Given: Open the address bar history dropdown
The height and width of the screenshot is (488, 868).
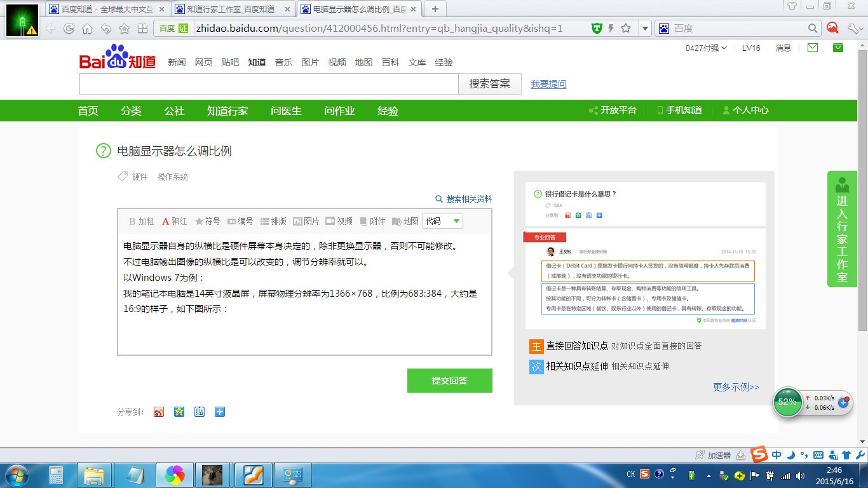Looking at the screenshot, I should click(x=645, y=28).
